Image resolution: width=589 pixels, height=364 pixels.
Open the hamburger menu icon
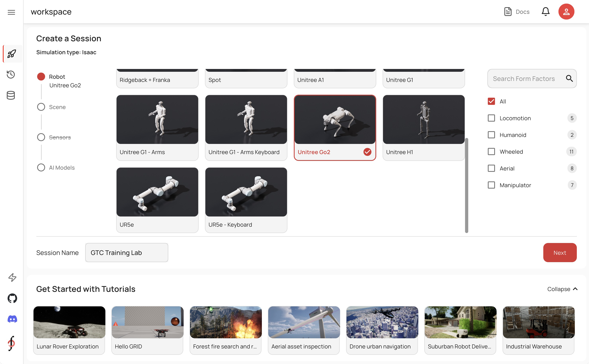pos(11,12)
